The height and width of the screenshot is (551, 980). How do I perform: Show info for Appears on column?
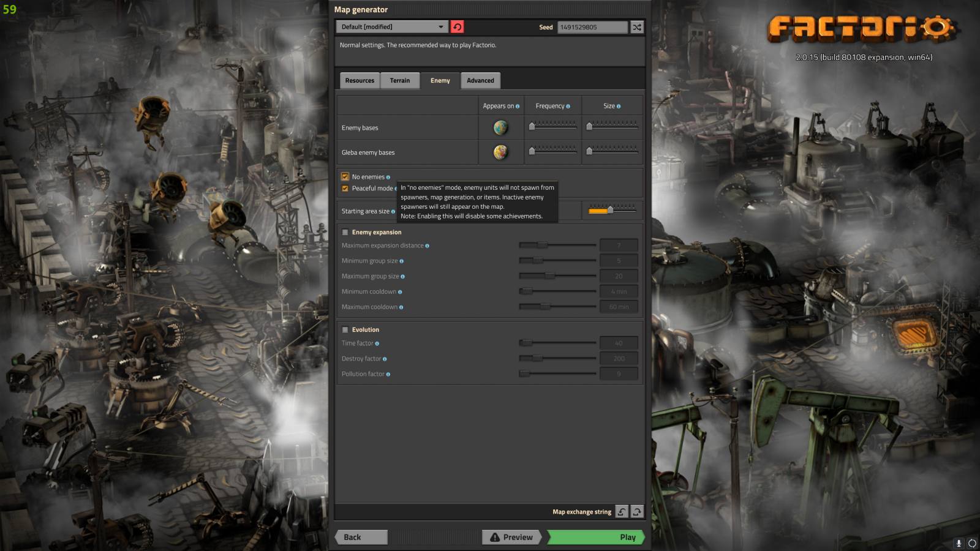518,107
